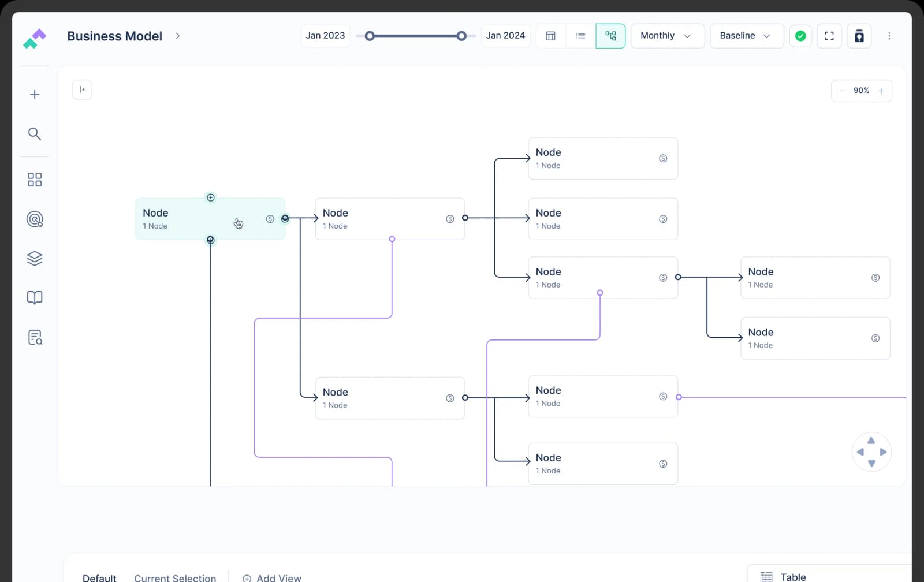The height and width of the screenshot is (582, 924).
Task: Click the clipboard icon in the top toolbar
Action: pyautogui.click(x=859, y=36)
